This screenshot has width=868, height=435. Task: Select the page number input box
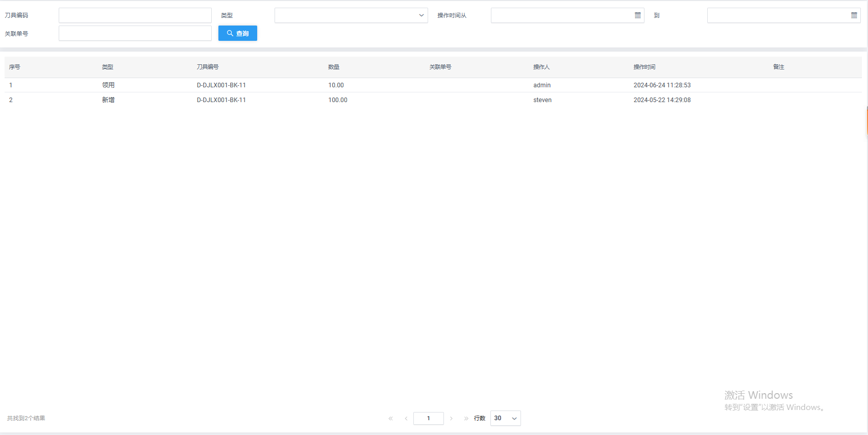428,419
